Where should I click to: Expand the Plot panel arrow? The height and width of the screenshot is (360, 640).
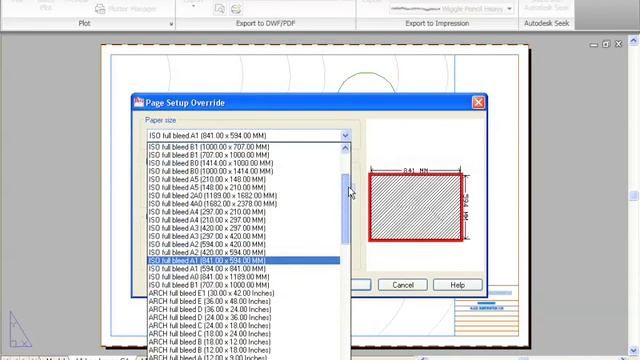click(x=171, y=24)
